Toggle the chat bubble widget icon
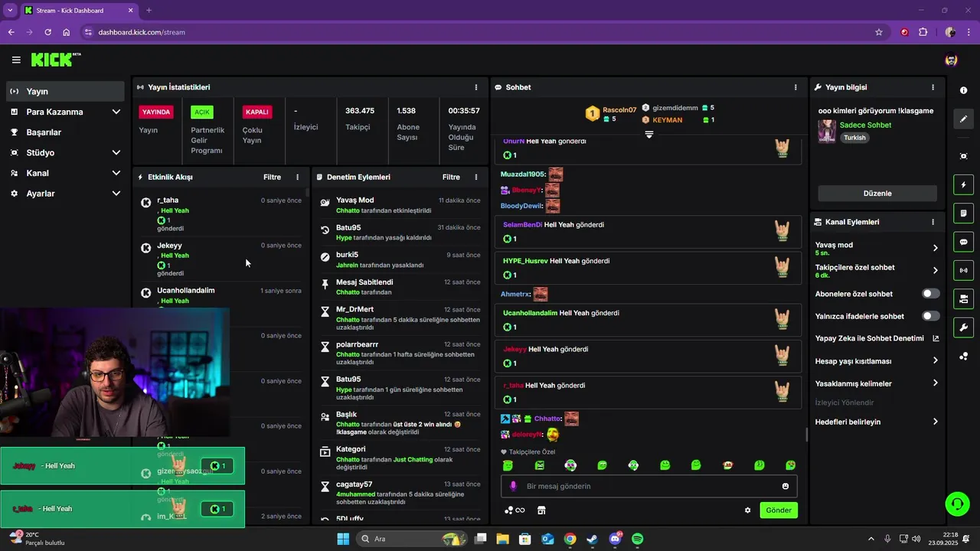The image size is (980, 551). coord(963,242)
